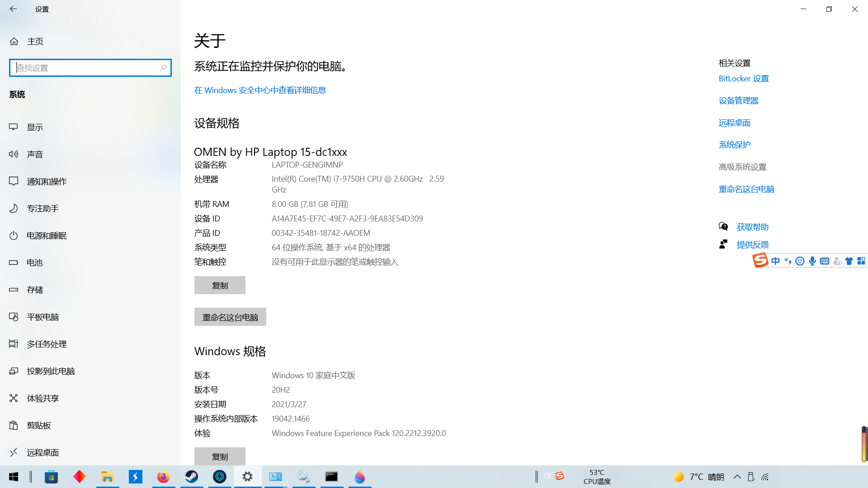Open colorful flame app on taskbar

coord(360,477)
